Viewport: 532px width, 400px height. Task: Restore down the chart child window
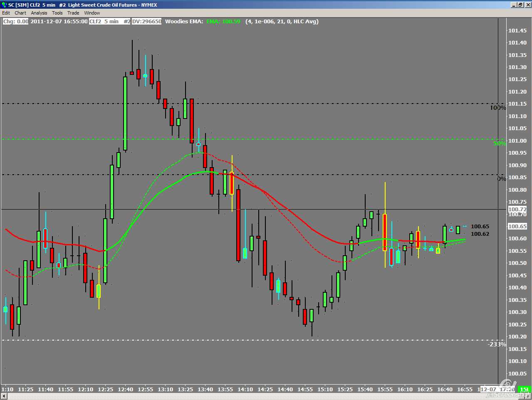click(520, 5)
